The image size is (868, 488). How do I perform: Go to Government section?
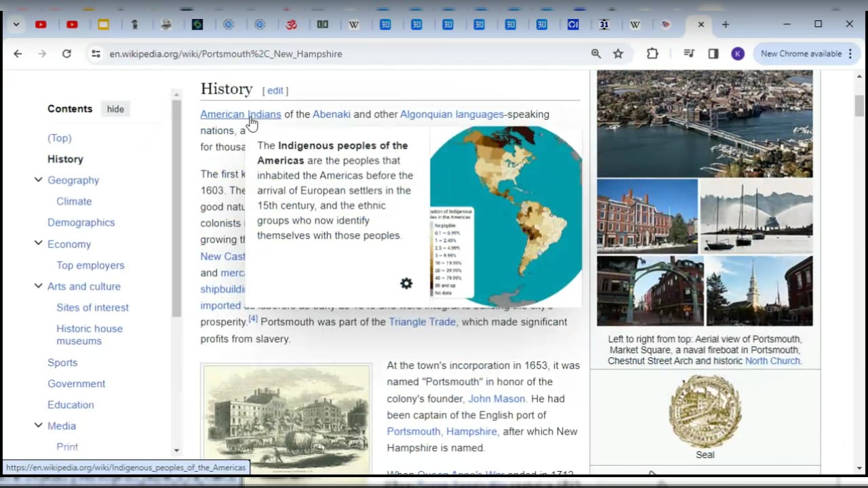click(76, 384)
